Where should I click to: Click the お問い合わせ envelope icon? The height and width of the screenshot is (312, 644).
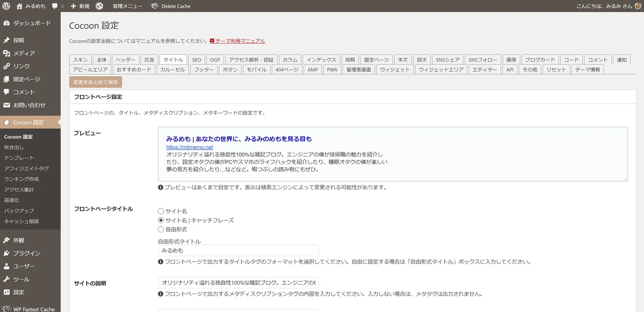(x=6, y=105)
